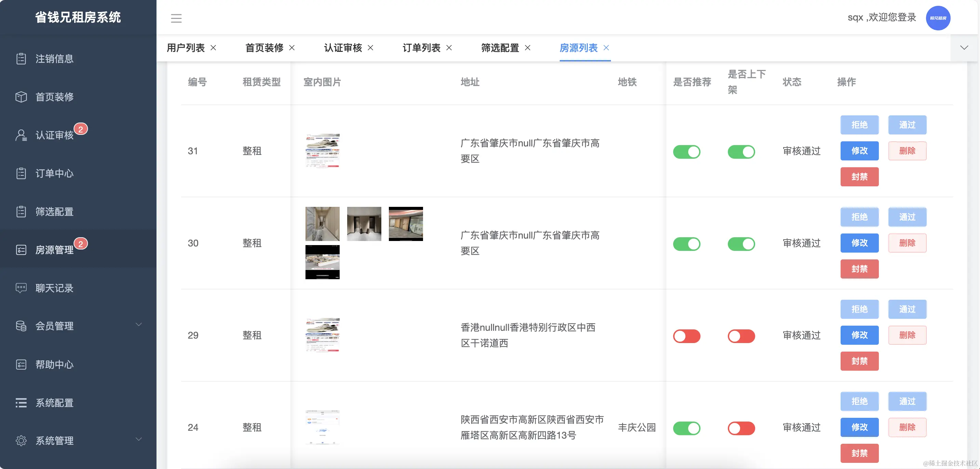Toggle 是否推荐 switch for listing 31
This screenshot has width=980, height=469.
pyautogui.click(x=686, y=152)
